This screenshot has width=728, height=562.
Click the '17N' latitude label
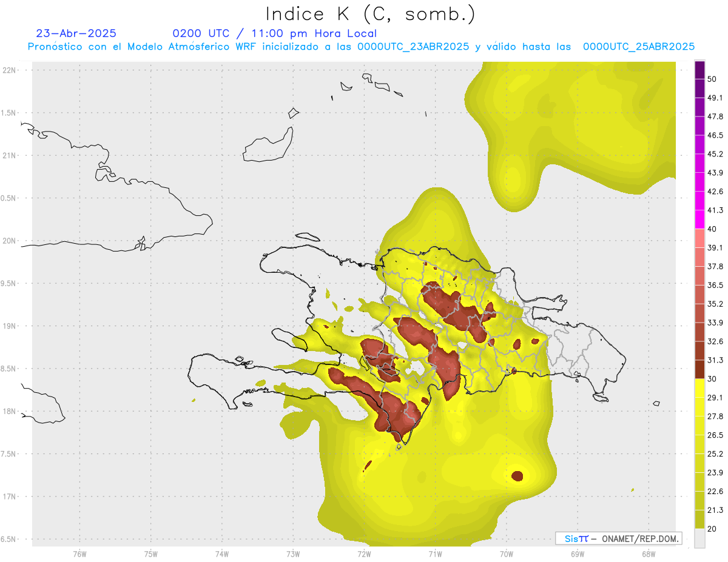10,497
